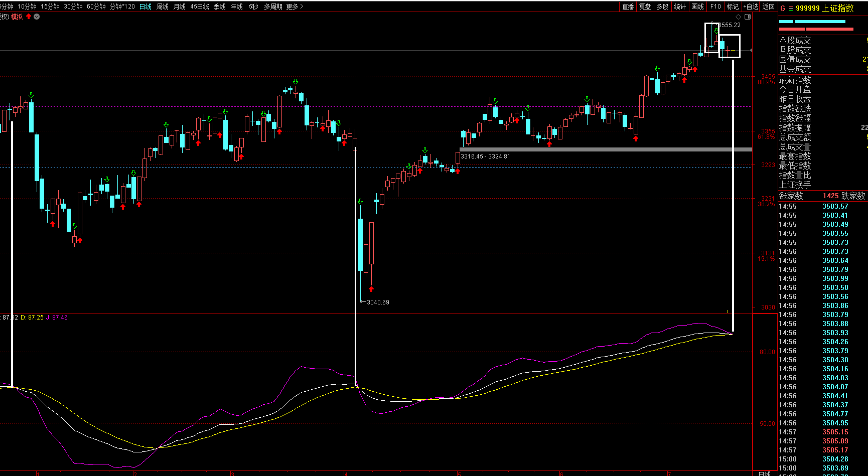868x476 pixels.
Task: Click the red bar under the index title
Action: 816,29
